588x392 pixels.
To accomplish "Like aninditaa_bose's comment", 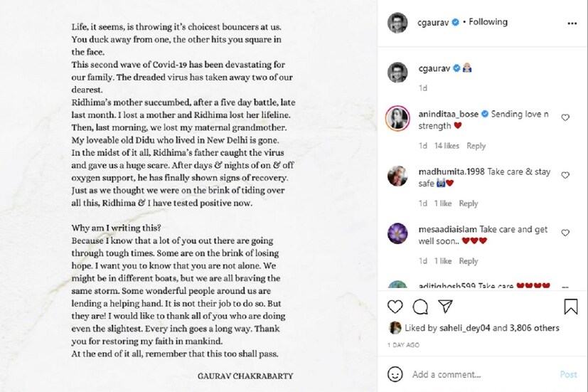I will point(566,117).
